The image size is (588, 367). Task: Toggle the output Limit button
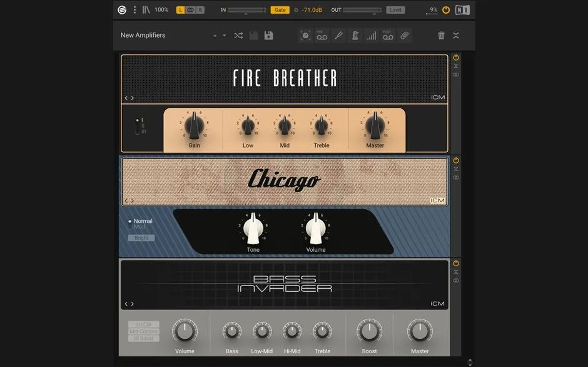[395, 10]
